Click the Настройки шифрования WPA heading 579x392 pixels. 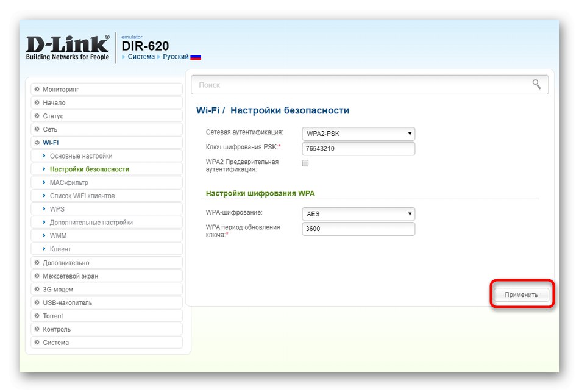[x=260, y=193]
